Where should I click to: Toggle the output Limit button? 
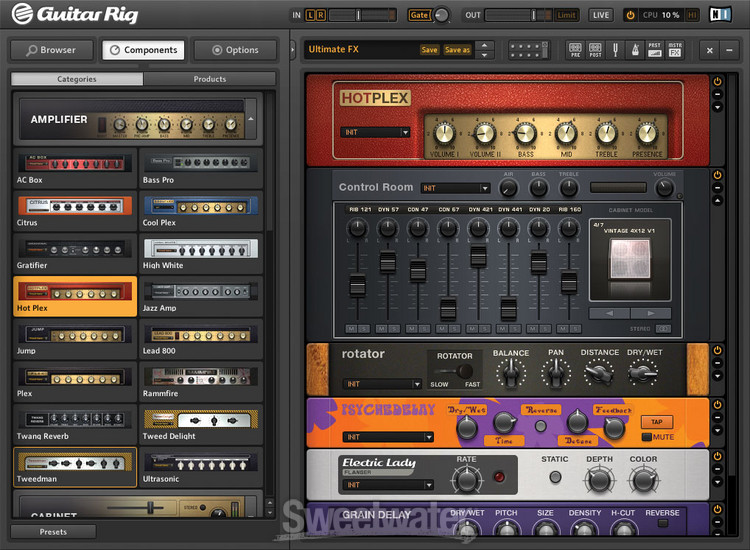[566, 15]
